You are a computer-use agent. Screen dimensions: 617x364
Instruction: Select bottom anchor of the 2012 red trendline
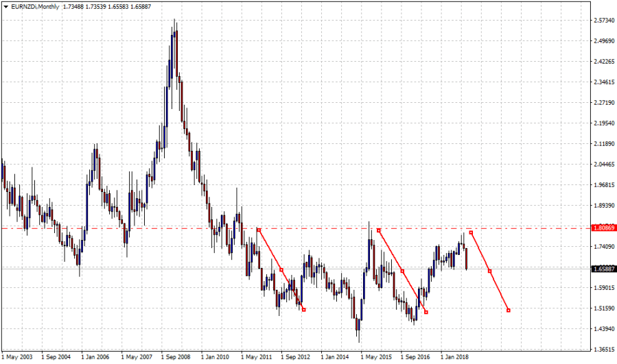click(x=304, y=310)
